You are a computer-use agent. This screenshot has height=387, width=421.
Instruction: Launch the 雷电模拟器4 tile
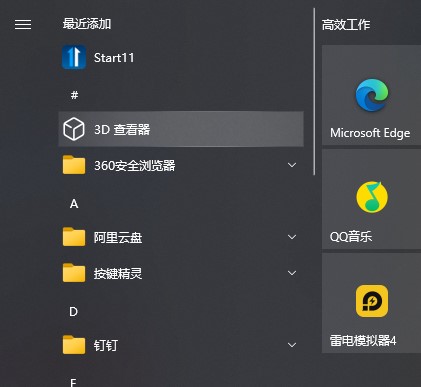tap(371, 303)
